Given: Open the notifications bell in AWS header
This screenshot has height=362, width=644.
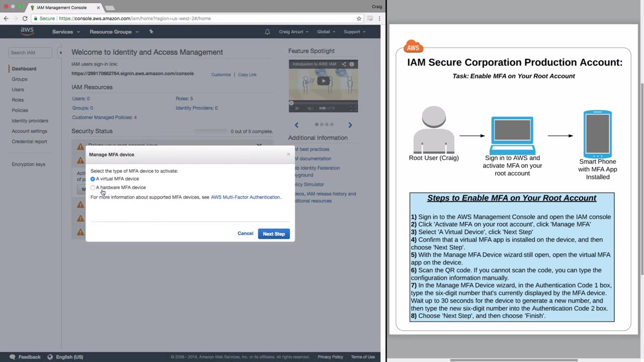Looking at the screenshot, I should tap(267, 32).
